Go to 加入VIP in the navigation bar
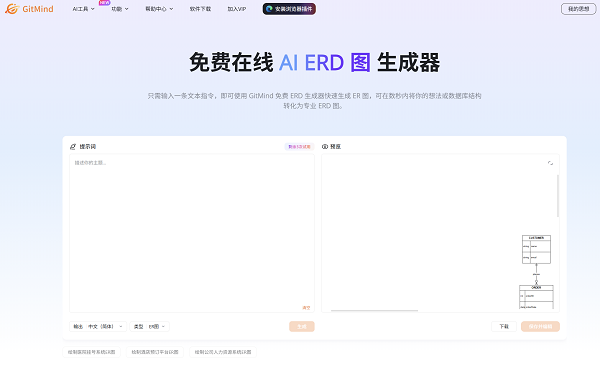Image resolution: width=600 pixels, height=365 pixels. [x=237, y=9]
